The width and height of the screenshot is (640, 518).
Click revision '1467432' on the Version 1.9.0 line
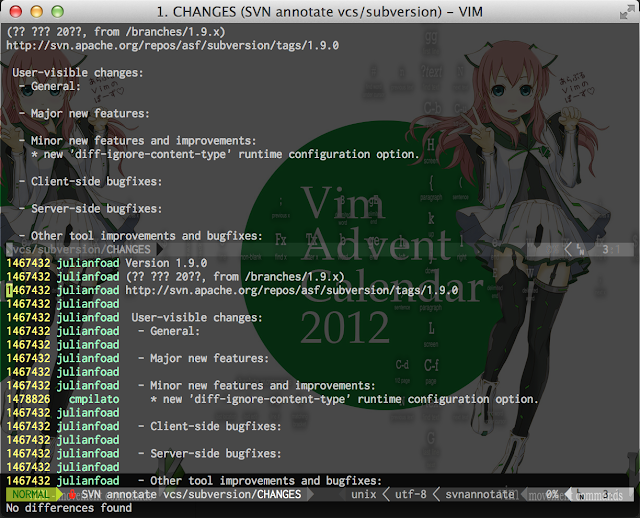click(28, 263)
